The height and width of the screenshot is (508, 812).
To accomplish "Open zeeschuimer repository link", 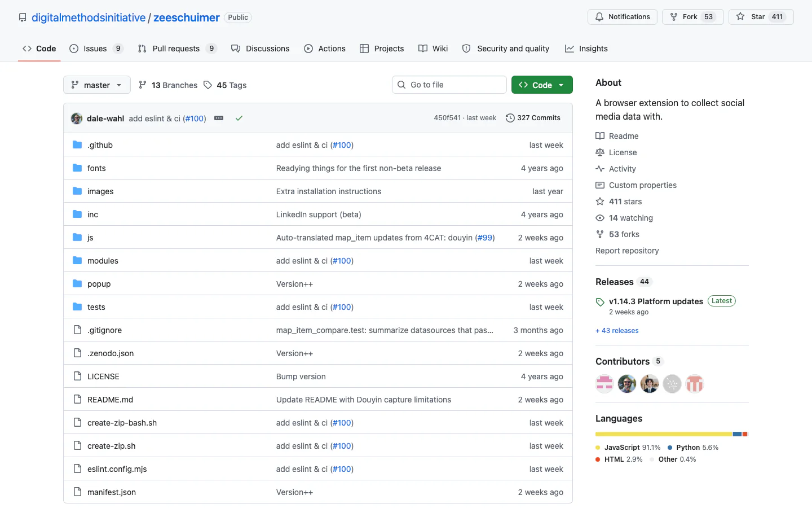I will coord(187,17).
